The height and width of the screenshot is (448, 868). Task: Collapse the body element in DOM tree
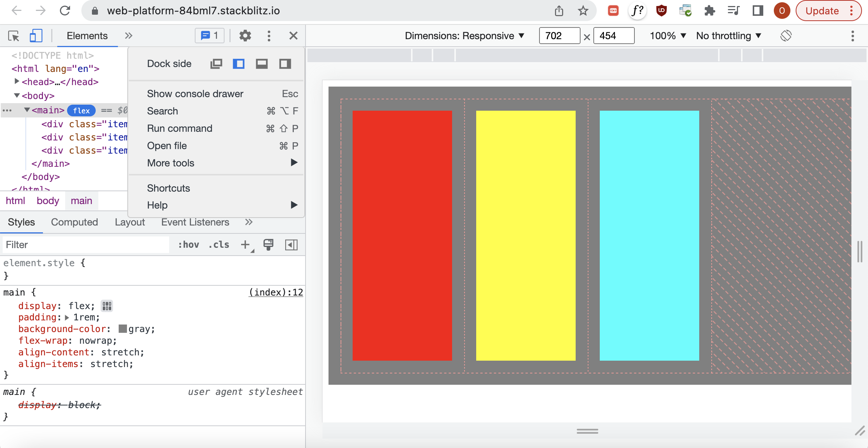pyautogui.click(x=17, y=96)
